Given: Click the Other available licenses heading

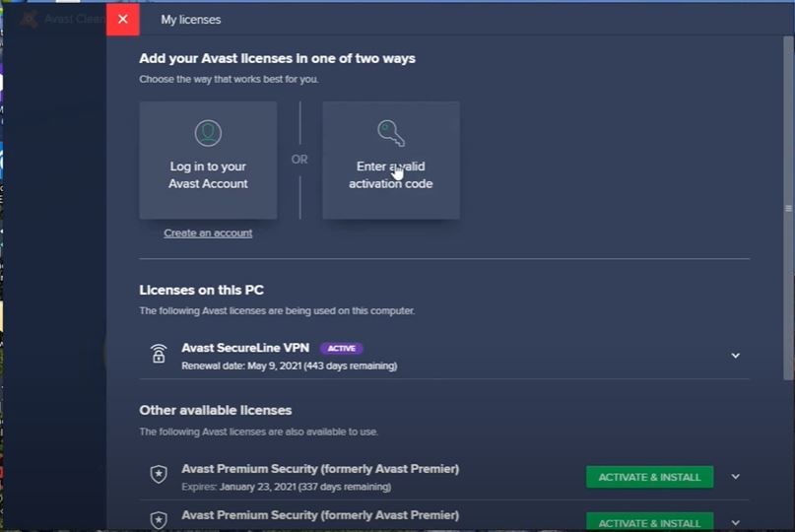Looking at the screenshot, I should [216, 410].
